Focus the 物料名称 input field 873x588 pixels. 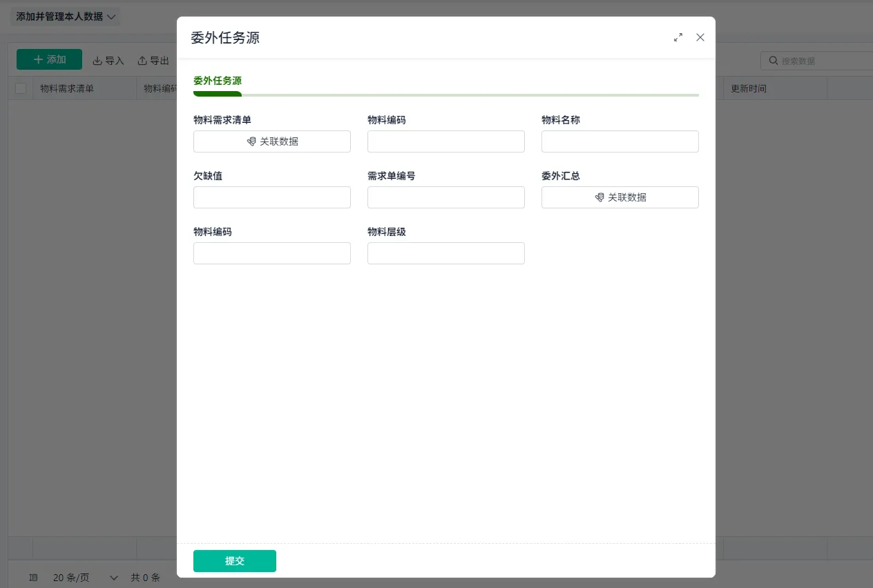click(620, 141)
